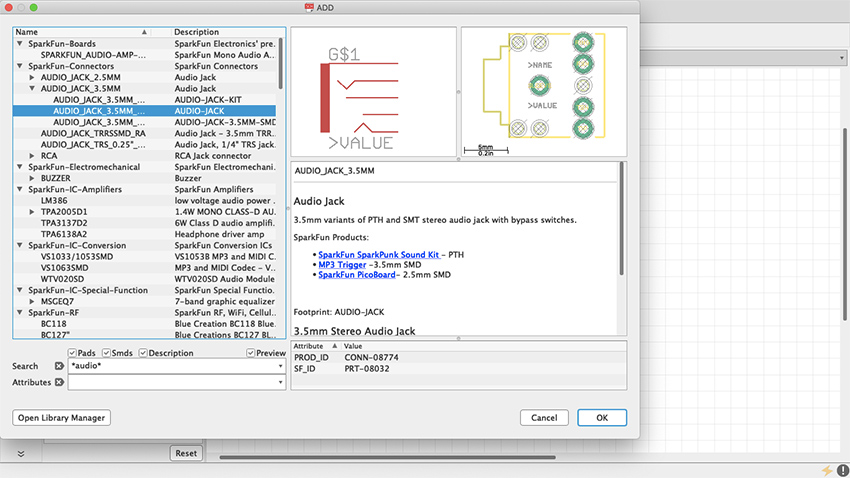Click the CONN-08774 attribute value

pos(371,357)
